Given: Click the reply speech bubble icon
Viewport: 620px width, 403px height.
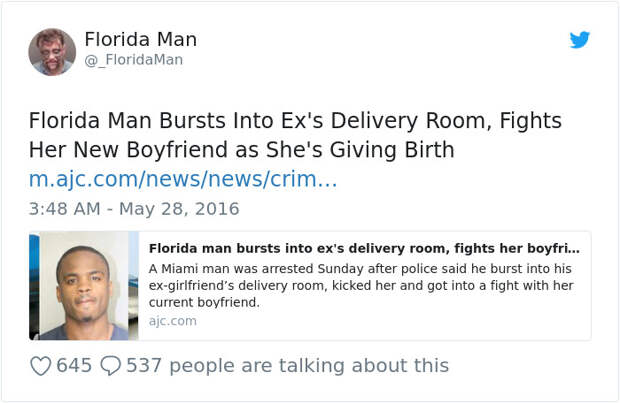Looking at the screenshot, I should click(112, 366).
